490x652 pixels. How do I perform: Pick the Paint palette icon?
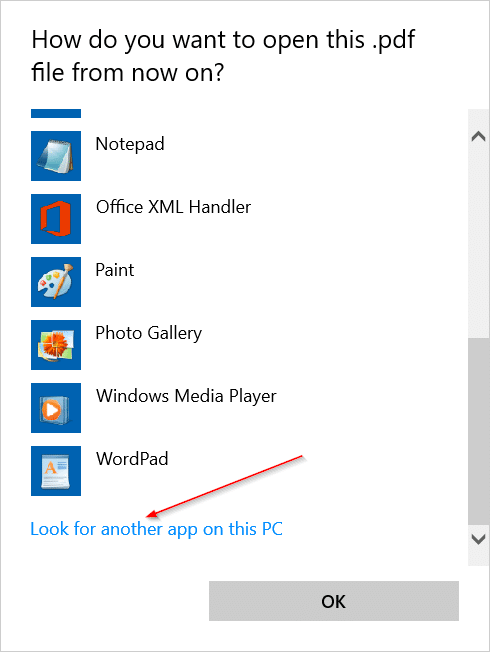[x=56, y=282]
